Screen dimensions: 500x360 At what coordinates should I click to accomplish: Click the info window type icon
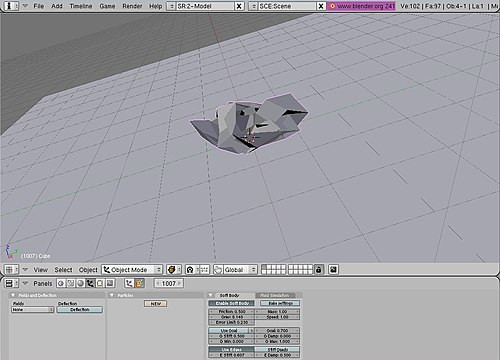click(10, 6)
